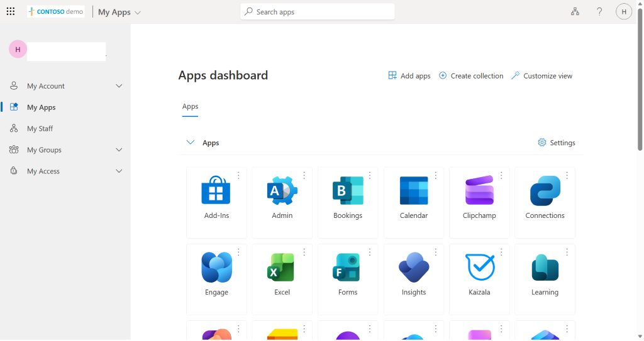Open the My Apps header dropdown

(x=119, y=13)
